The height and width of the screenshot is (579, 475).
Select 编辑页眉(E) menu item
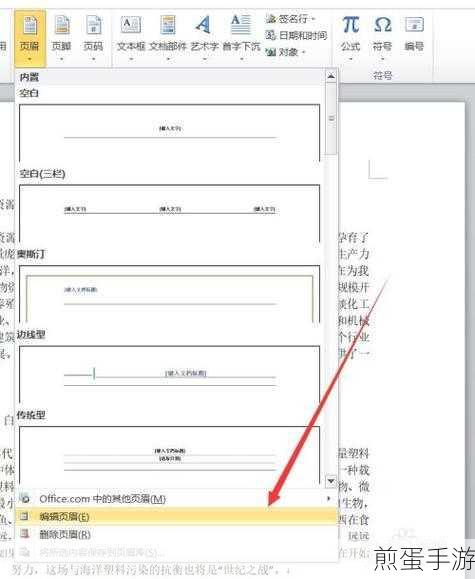click(x=176, y=516)
